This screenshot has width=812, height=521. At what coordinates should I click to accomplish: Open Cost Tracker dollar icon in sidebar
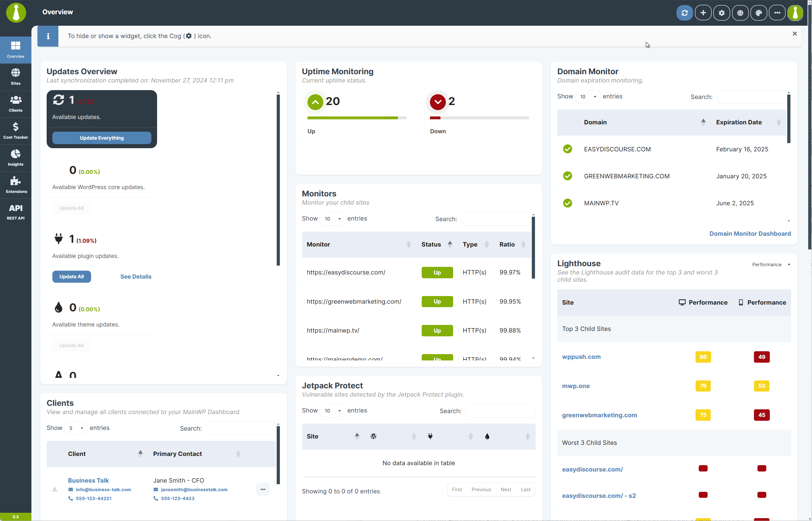[x=16, y=131]
